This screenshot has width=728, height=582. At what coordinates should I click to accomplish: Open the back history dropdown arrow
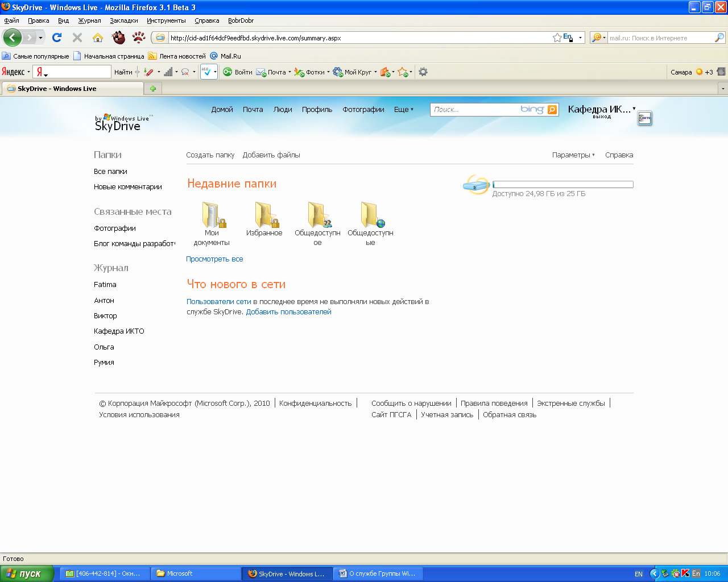(x=40, y=38)
